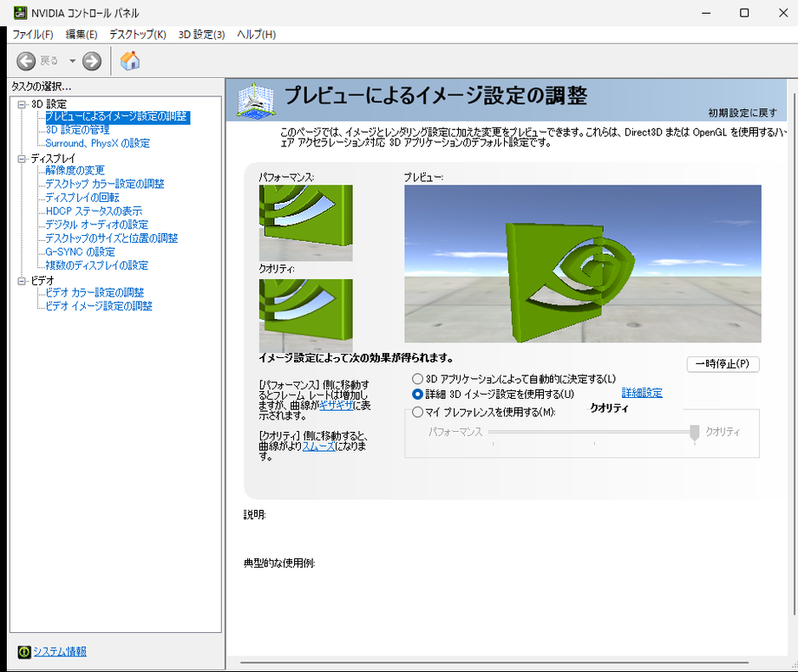Click the performance-quality slider thumb

(694, 433)
